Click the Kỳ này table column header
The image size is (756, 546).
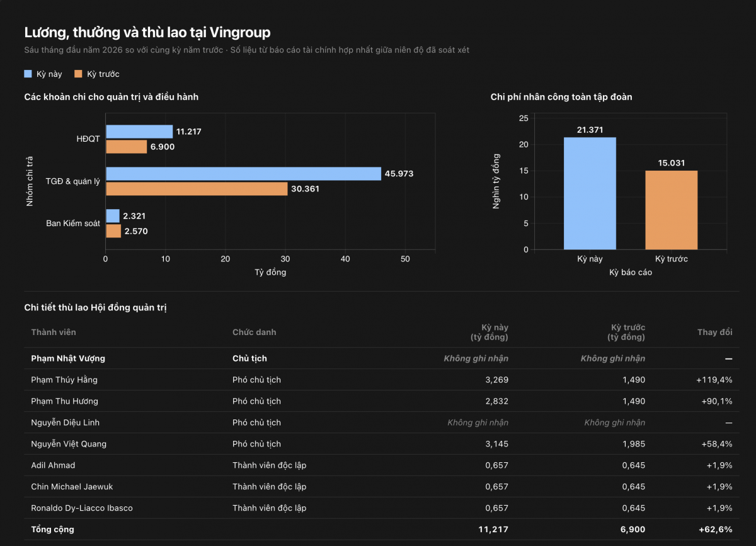point(490,332)
